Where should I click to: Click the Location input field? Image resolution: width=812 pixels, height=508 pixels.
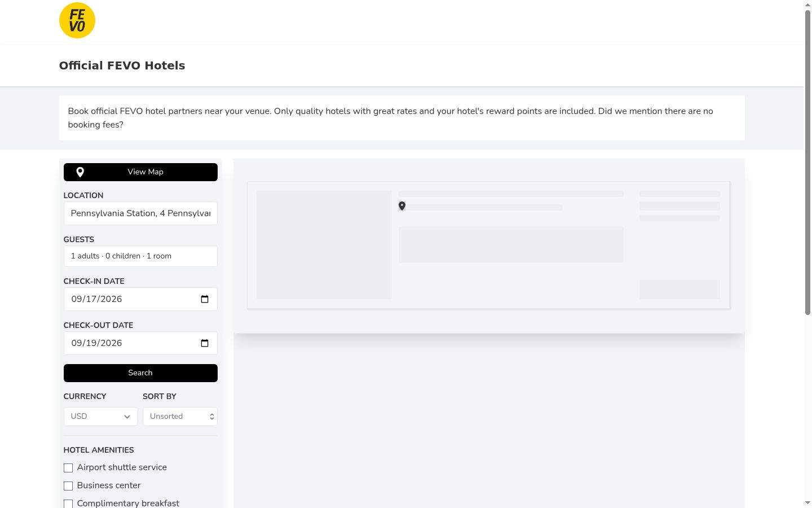click(140, 213)
